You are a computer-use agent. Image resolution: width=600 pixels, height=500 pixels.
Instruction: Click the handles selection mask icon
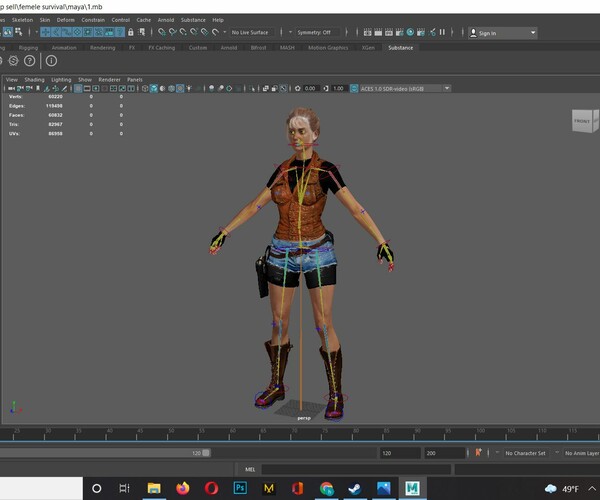coord(45,33)
